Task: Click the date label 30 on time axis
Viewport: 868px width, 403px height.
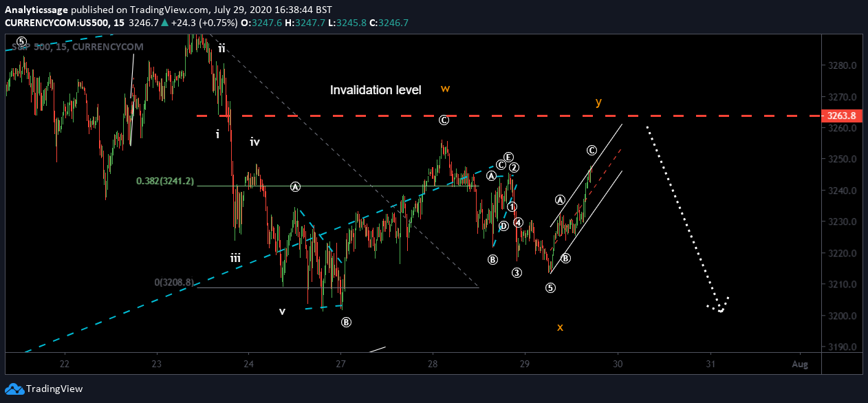Action: (618, 364)
